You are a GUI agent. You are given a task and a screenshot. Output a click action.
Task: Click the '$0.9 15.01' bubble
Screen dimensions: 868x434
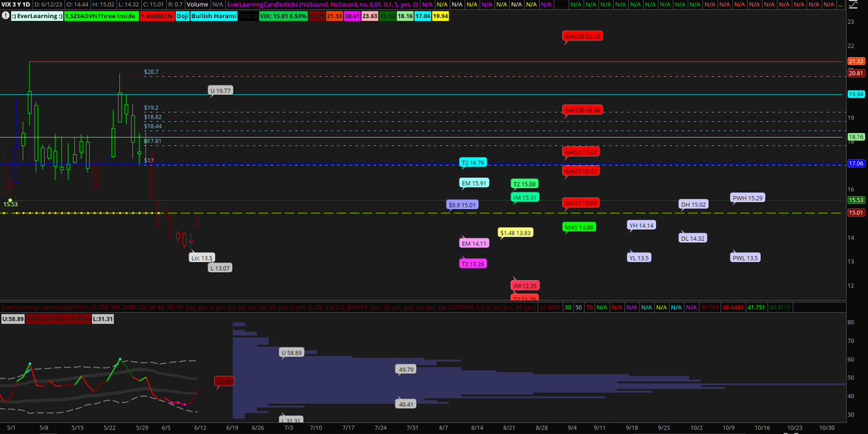(463, 205)
